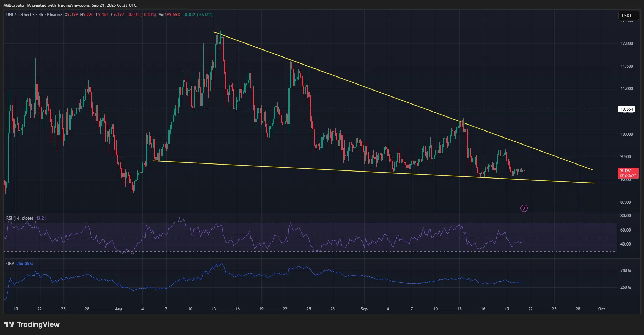The width and height of the screenshot is (644, 335).
Task: Click the Oct label on time axis
Action: pos(602,309)
